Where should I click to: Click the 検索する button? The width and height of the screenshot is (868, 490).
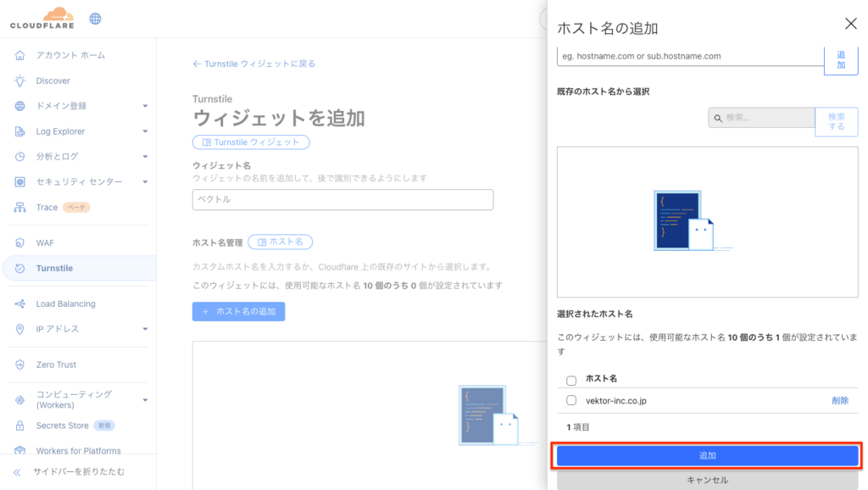click(x=837, y=122)
